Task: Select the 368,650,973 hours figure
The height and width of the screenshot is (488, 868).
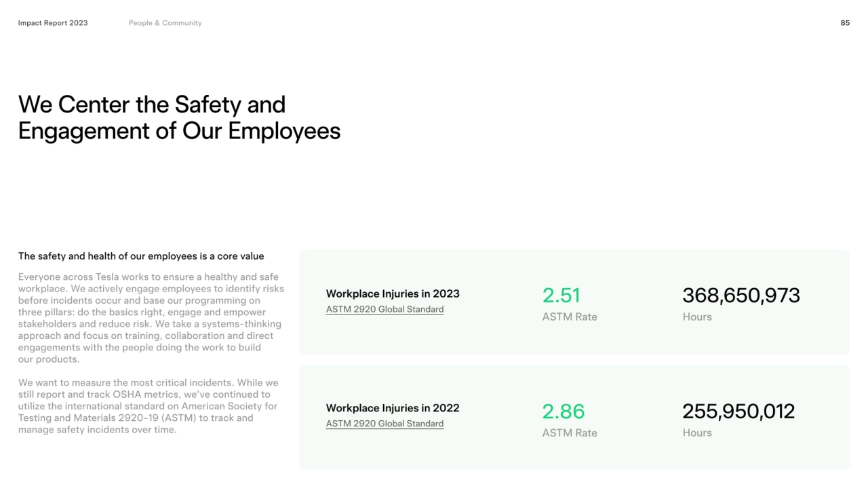Action: point(741,296)
